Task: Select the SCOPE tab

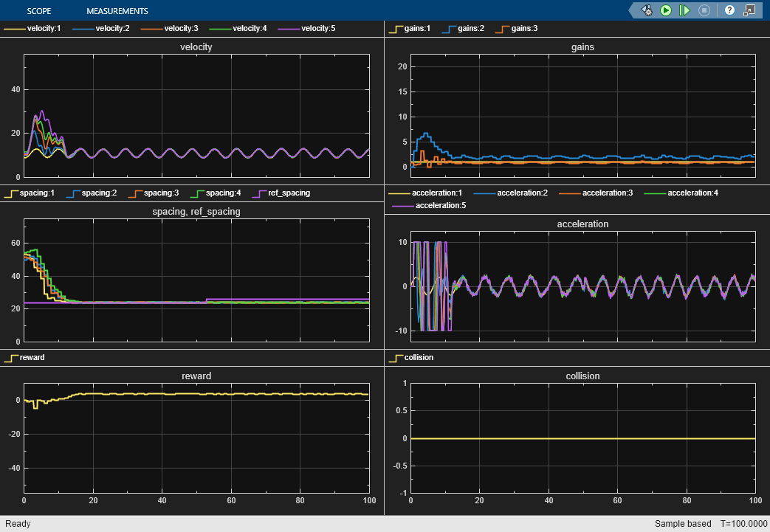Action: coord(38,11)
